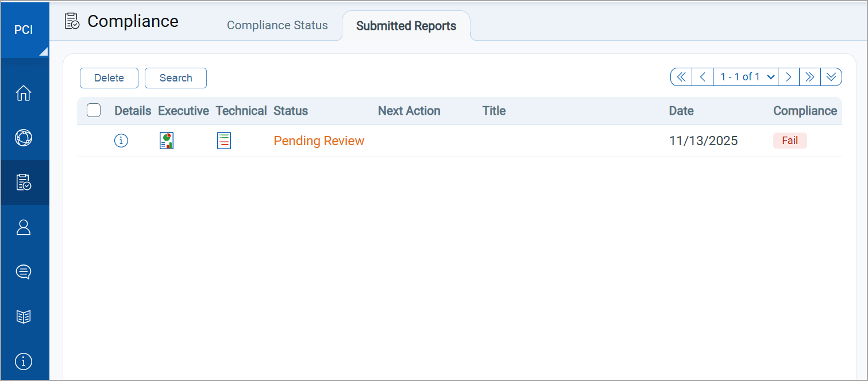This screenshot has height=381, width=868.
Task: Click the Delete button
Action: coord(109,77)
